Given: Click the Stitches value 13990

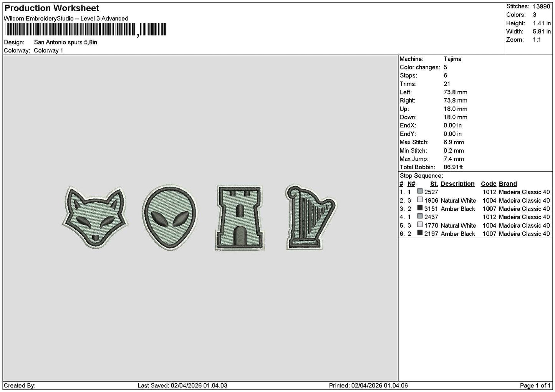Looking at the screenshot, I should [542, 7].
